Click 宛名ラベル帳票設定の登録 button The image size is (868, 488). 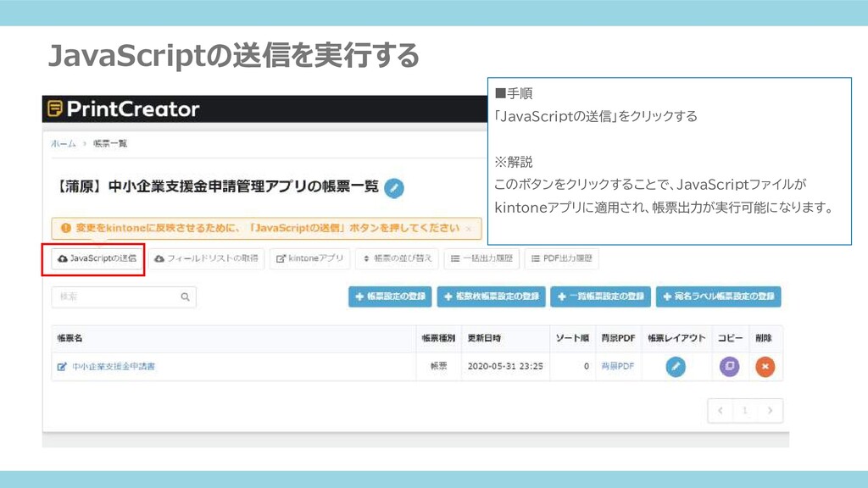coord(719,297)
